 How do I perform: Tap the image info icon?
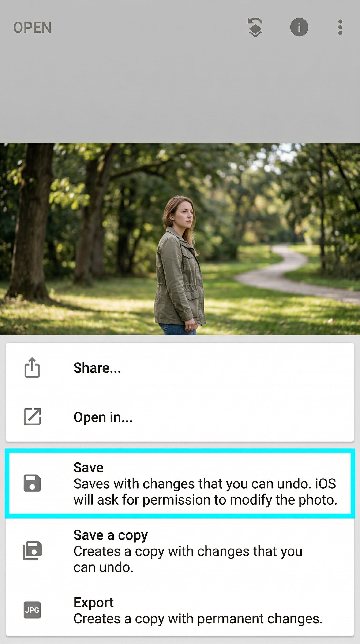click(299, 27)
